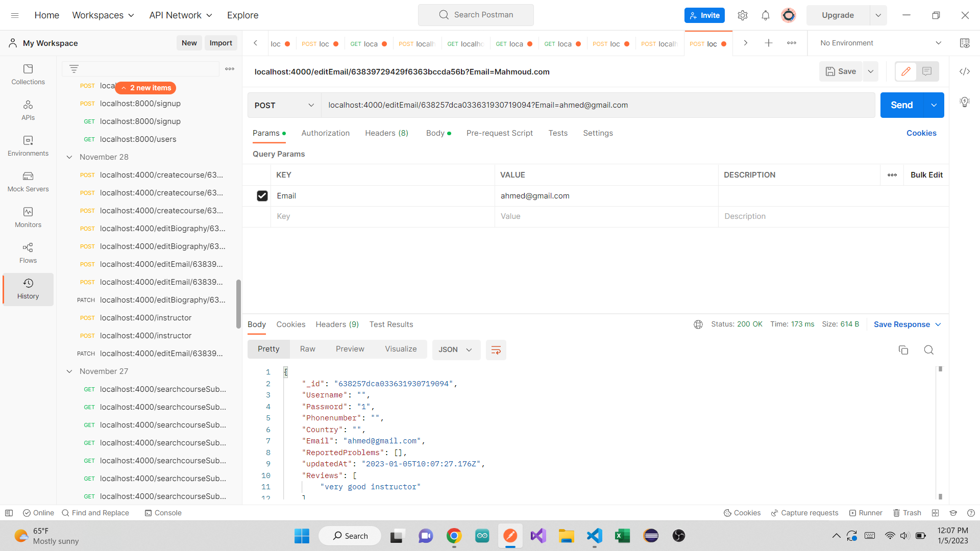Select the Raw response view

pyautogui.click(x=307, y=349)
